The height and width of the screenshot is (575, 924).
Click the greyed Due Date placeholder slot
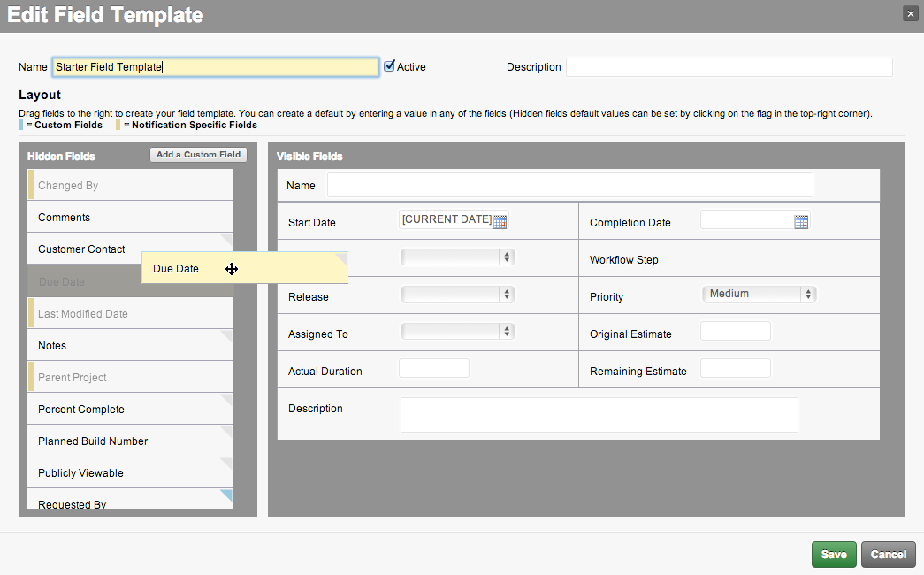point(84,282)
